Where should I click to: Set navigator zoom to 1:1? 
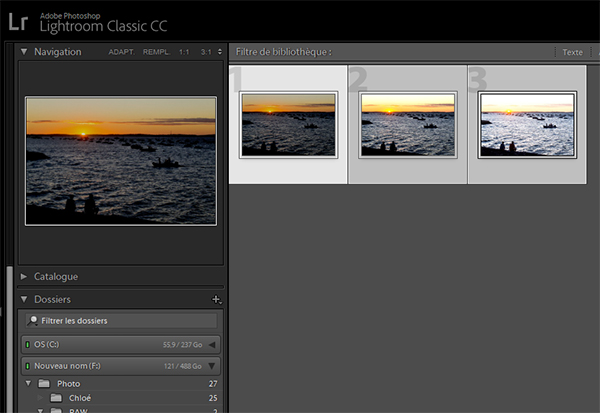tap(184, 52)
